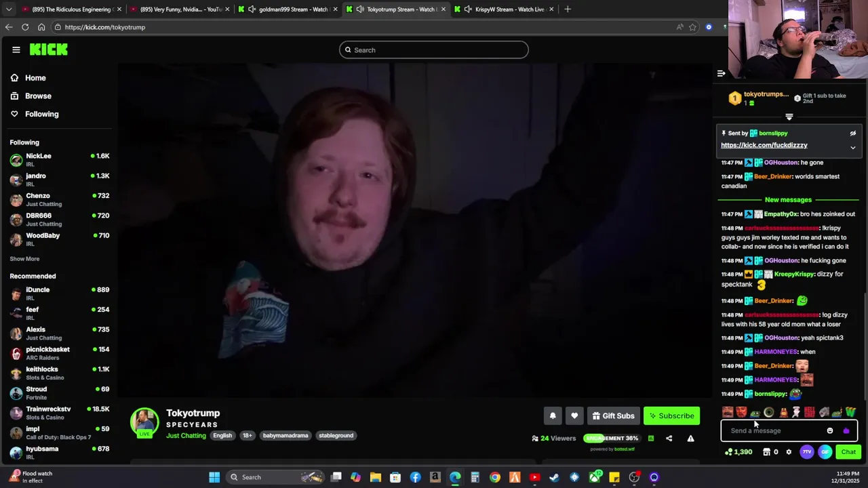
Task: Click the green KICK logo
Action: click(48, 49)
